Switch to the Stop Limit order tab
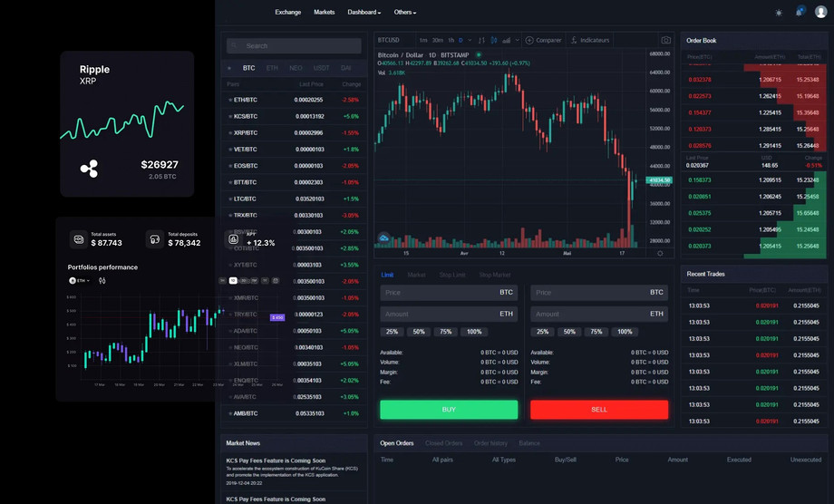834x504 pixels. 452,275
